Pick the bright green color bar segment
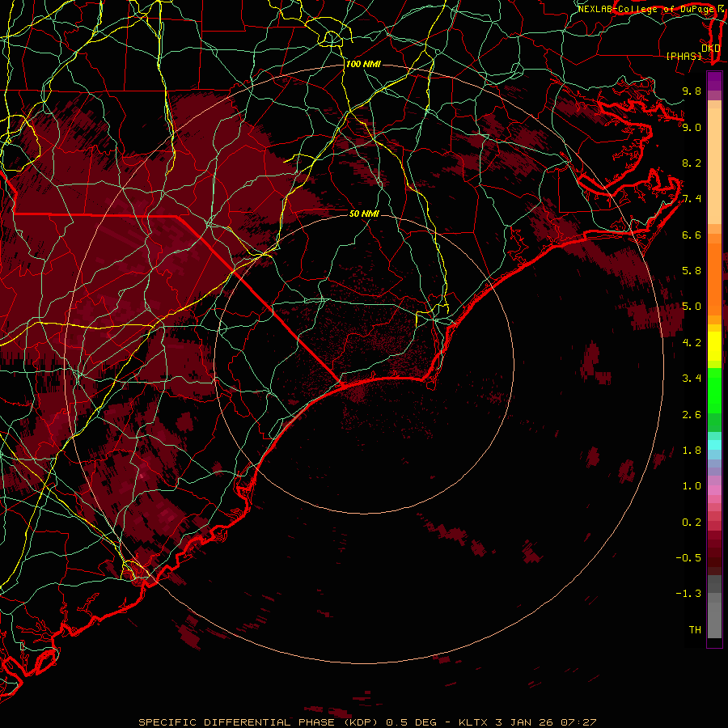 (714, 391)
